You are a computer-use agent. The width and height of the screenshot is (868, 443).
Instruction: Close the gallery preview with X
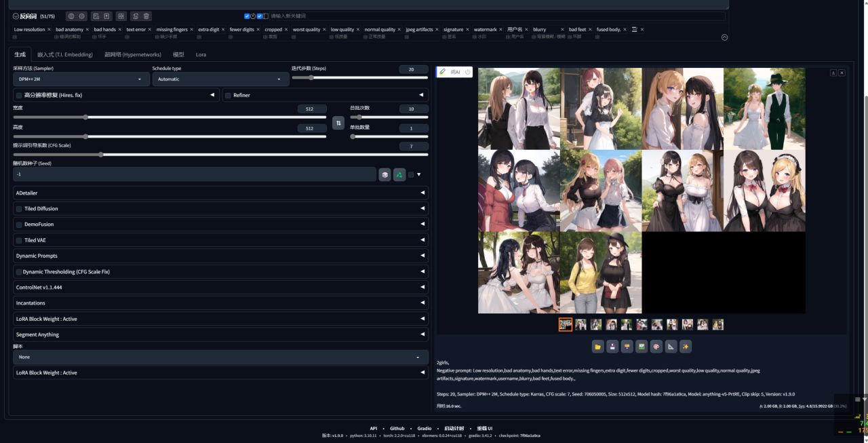[x=842, y=73]
